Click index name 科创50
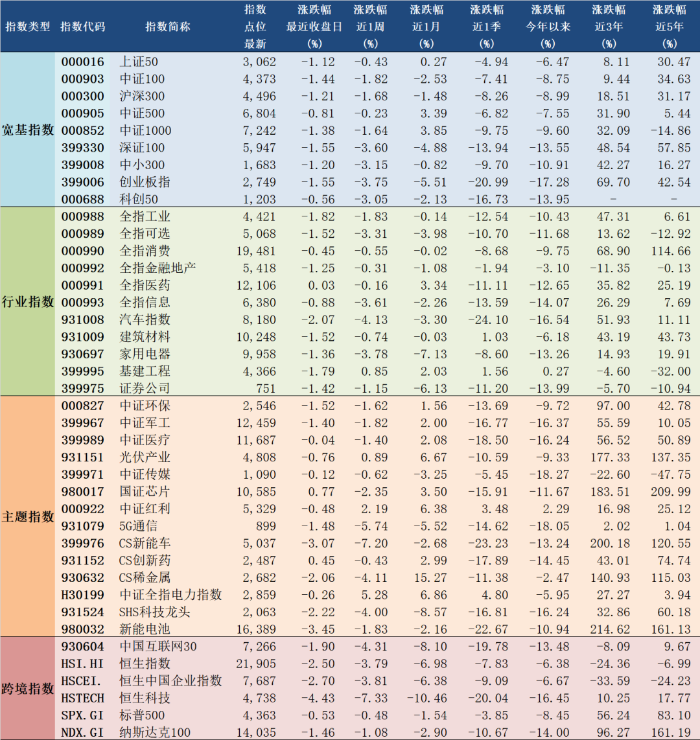 tap(139, 199)
